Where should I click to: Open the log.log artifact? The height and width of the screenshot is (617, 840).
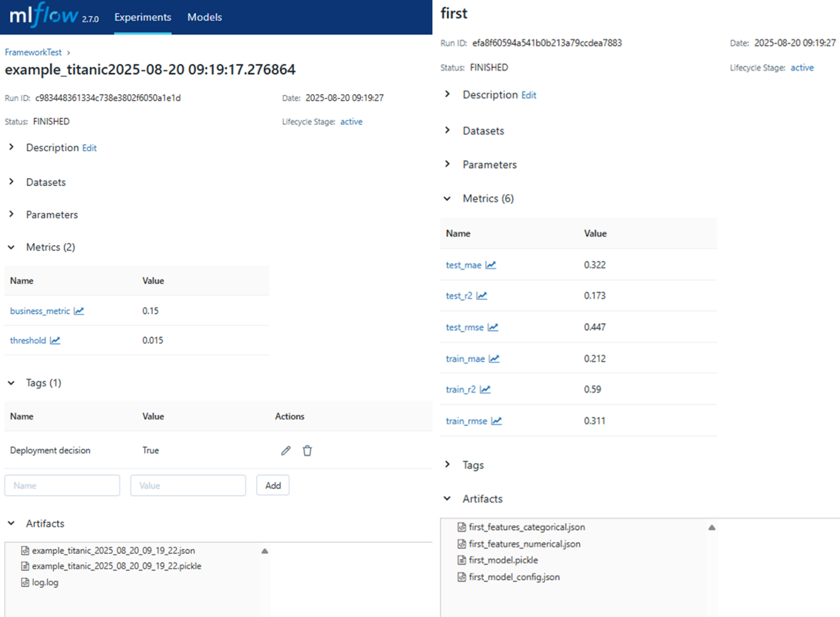coord(44,582)
